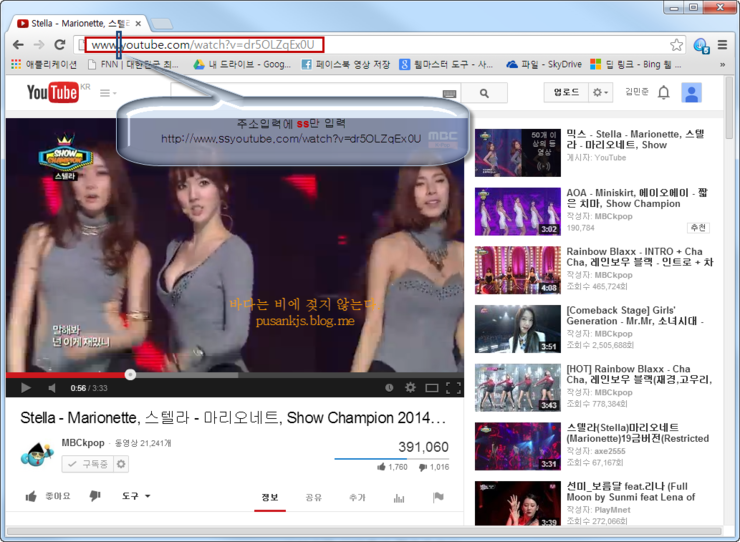
Task: Open the 내 드라이브 Google Drive bookmark
Action: pos(243,64)
